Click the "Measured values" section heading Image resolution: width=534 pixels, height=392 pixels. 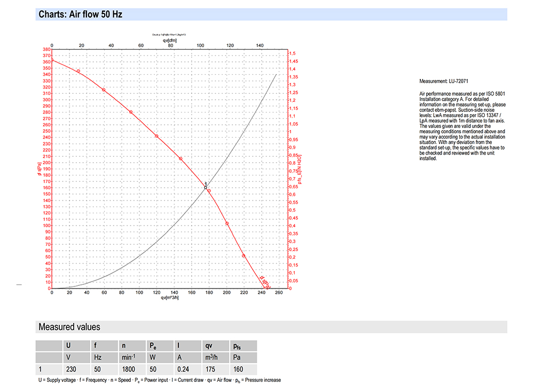[69, 327]
